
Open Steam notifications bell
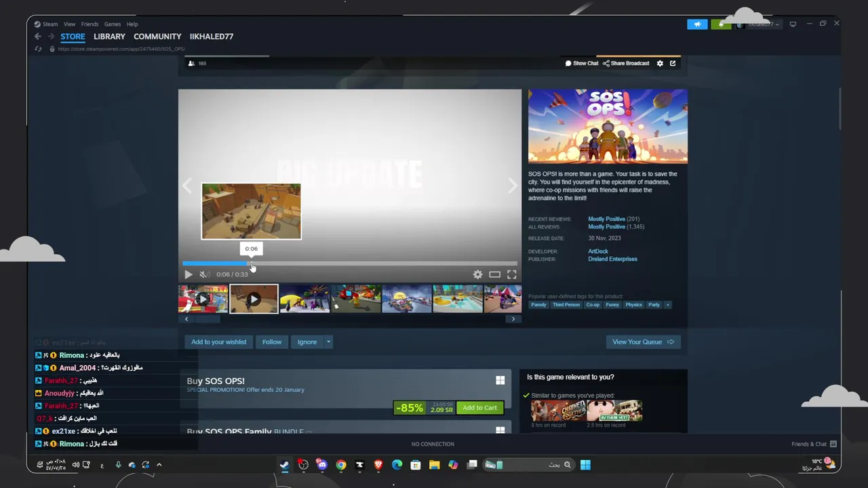722,24
